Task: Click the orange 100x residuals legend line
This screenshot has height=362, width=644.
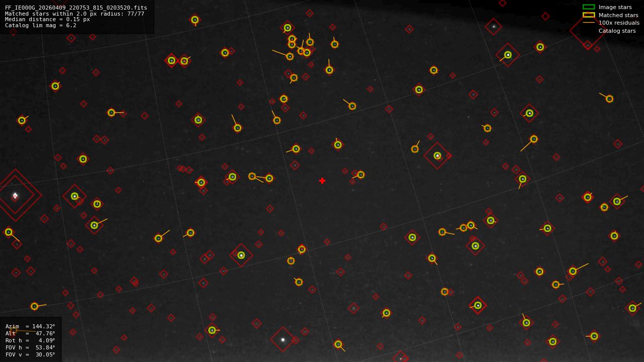Action: click(589, 23)
